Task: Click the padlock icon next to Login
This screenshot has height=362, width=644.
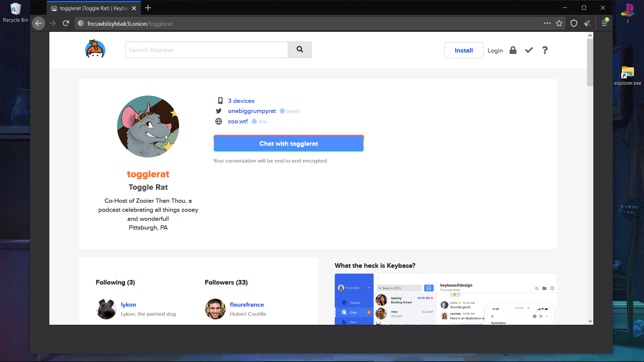Action: 513,50
